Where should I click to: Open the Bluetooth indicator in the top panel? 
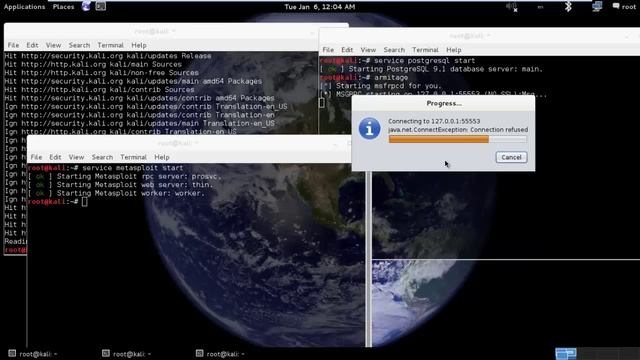coord(568,7)
